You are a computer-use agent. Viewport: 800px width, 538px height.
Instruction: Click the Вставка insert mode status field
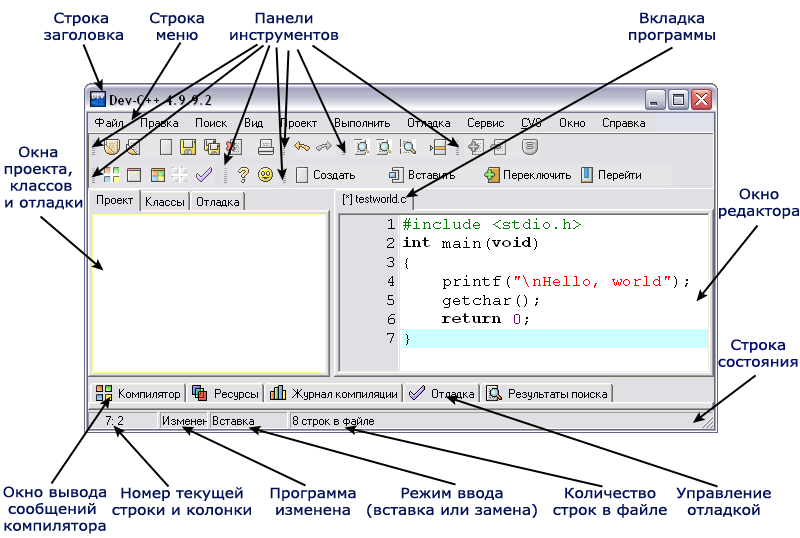tap(248, 421)
